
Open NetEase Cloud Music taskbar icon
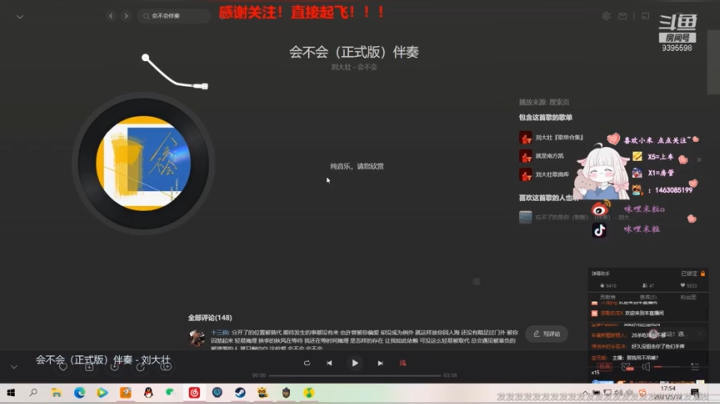coord(194,393)
